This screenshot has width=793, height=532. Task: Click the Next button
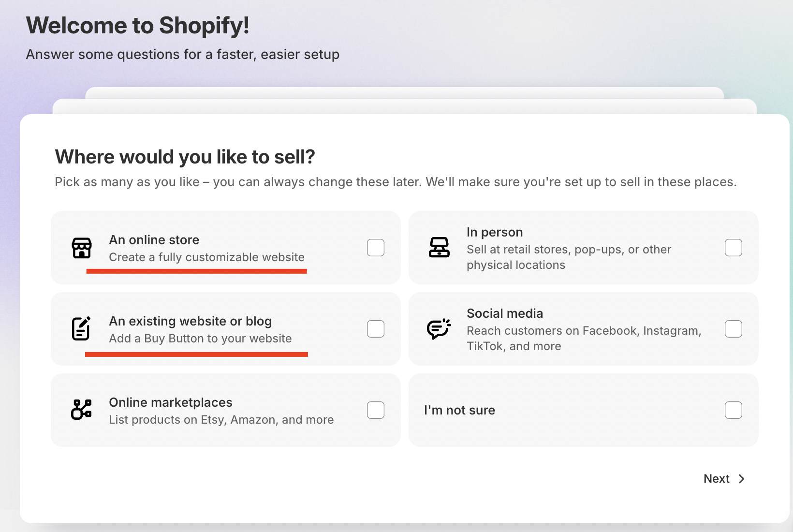(724, 479)
